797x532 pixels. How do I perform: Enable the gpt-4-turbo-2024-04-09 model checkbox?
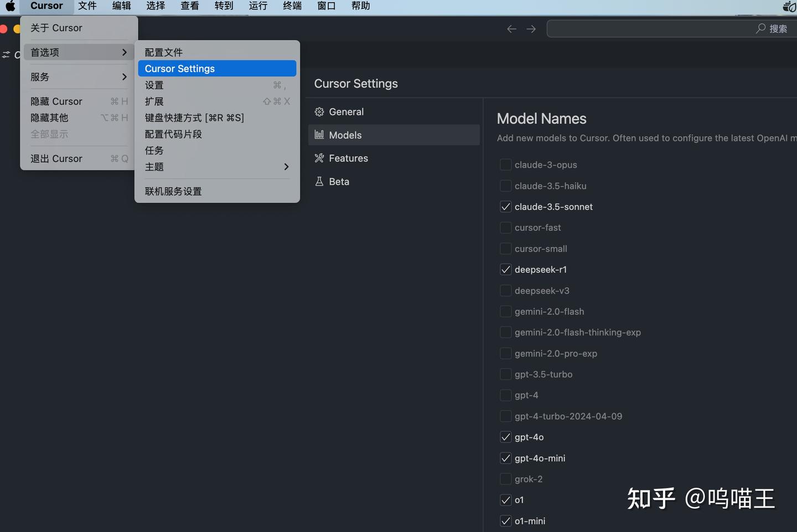coord(505,416)
